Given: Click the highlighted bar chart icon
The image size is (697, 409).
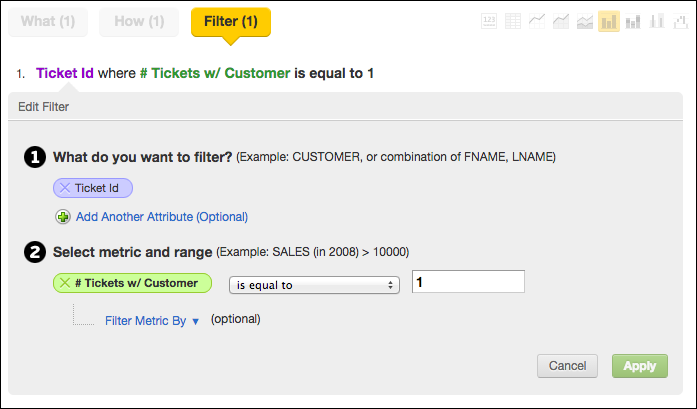Looking at the screenshot, I should point(609,21).
